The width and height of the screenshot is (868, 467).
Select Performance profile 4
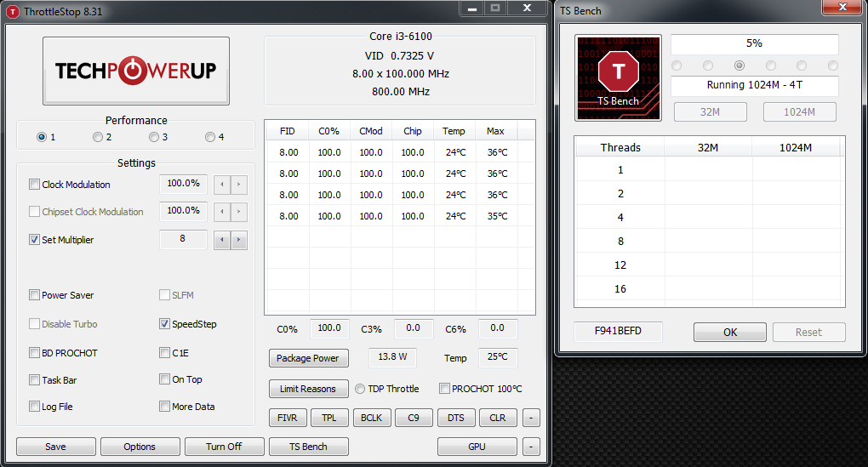tap(210, 137)
